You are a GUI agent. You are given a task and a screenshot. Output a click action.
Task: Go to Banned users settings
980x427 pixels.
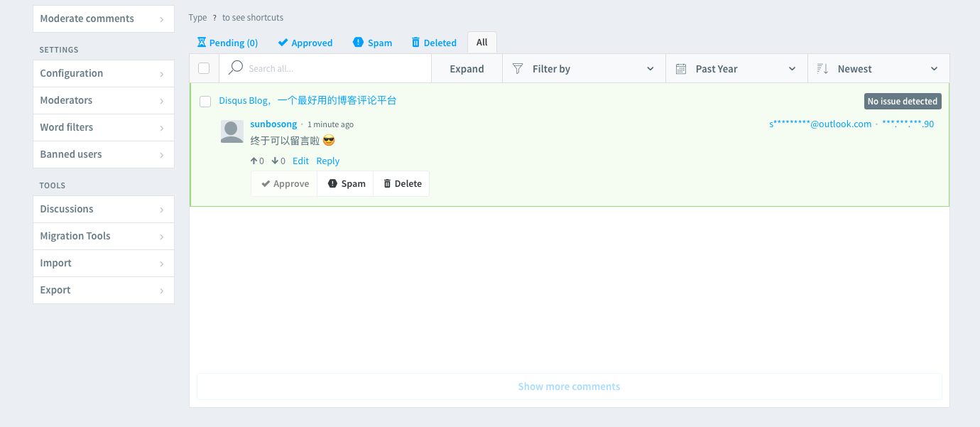tap(103, 154)
